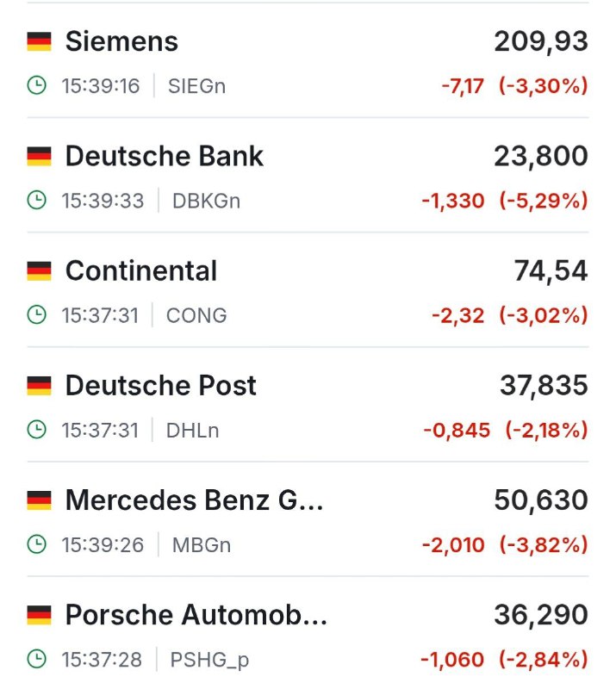616x689 pixels.
Task: Click the flag icon beside Porsche Automobil
Action: pos(39,615)
